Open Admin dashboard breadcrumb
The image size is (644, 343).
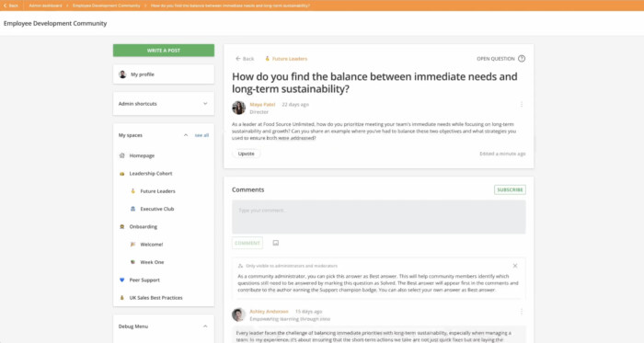click(x=45, y=6)
